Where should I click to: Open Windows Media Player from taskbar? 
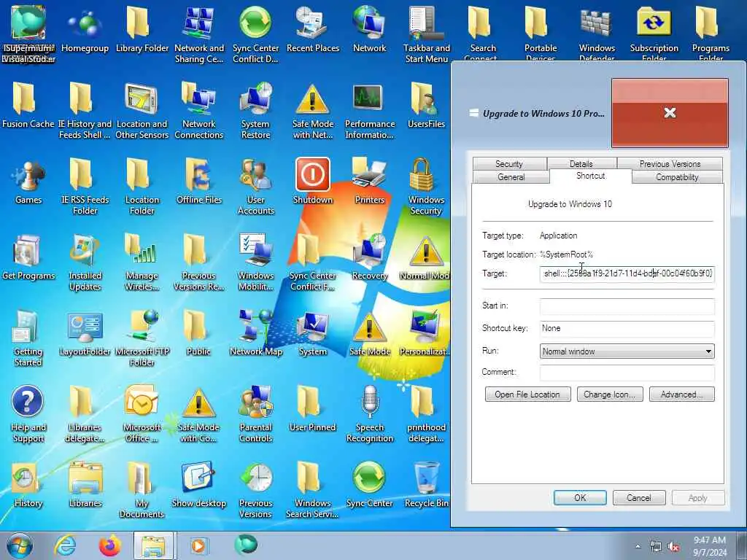click(198, 545)
